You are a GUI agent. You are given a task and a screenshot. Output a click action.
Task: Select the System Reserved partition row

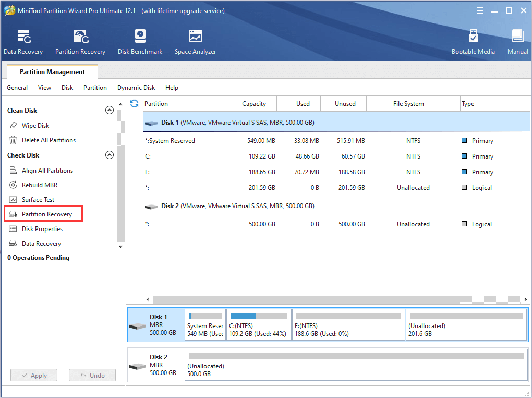coord(336,140)
